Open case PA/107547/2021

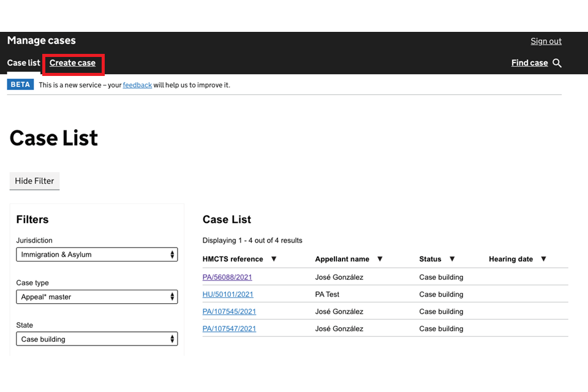click(229, 329)
